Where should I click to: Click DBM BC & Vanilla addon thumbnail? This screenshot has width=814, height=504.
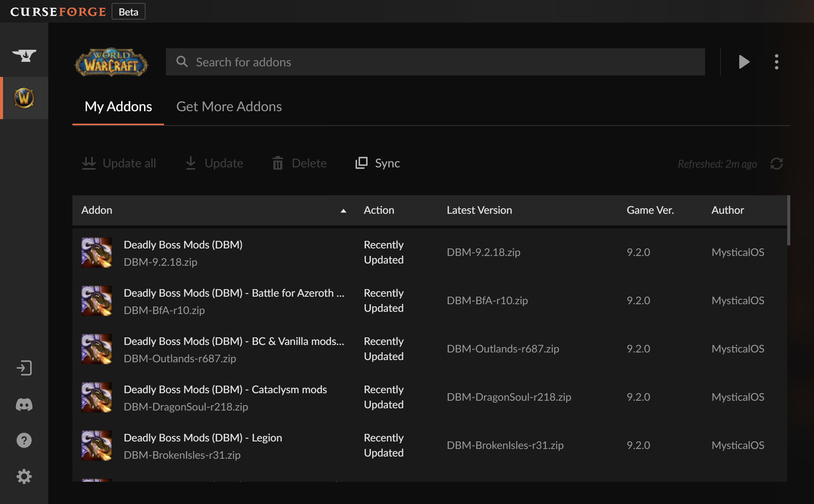click(97, 349)
